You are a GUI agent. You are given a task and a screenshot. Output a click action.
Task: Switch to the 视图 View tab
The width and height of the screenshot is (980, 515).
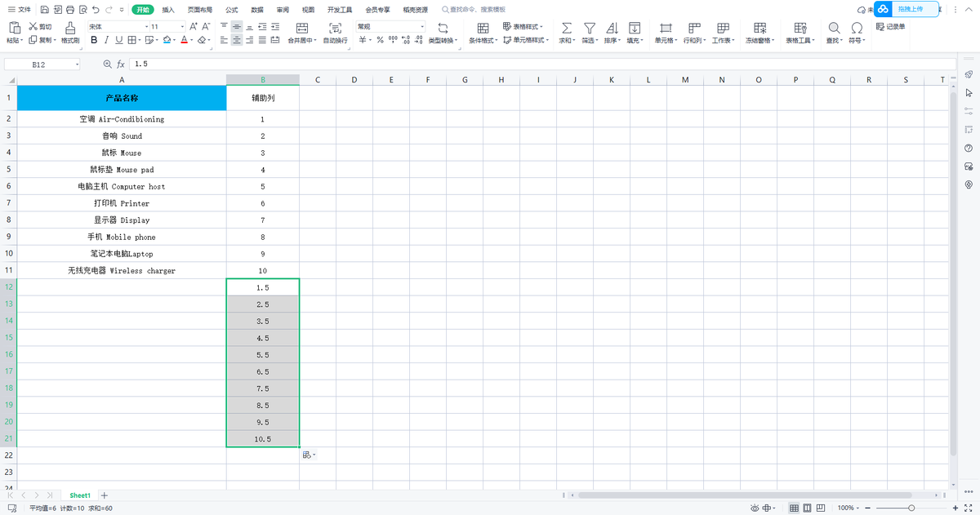click(x=308, y=10)
